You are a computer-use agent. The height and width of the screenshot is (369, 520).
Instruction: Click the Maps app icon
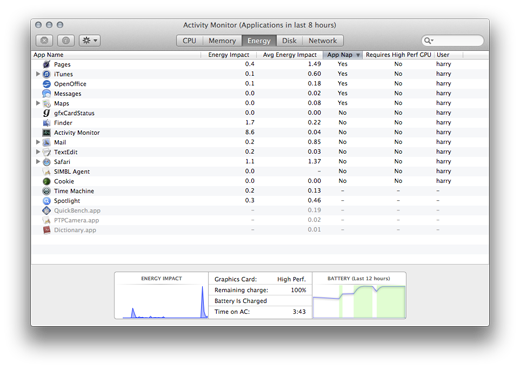tap(47, 103)
